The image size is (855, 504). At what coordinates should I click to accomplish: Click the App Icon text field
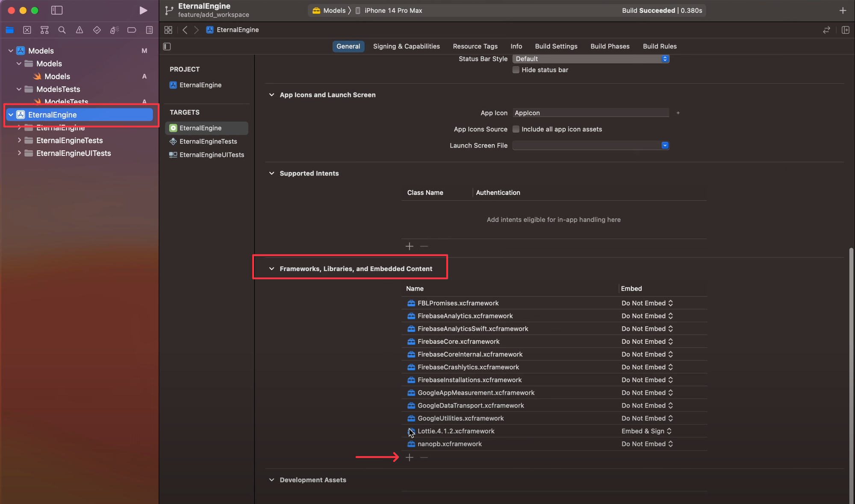point(590,113)
